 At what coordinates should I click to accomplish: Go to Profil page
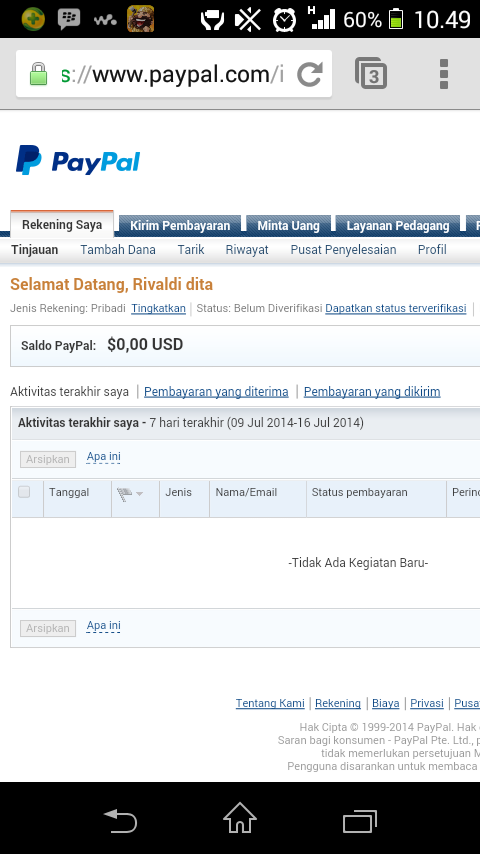click(x=432, y=249)
